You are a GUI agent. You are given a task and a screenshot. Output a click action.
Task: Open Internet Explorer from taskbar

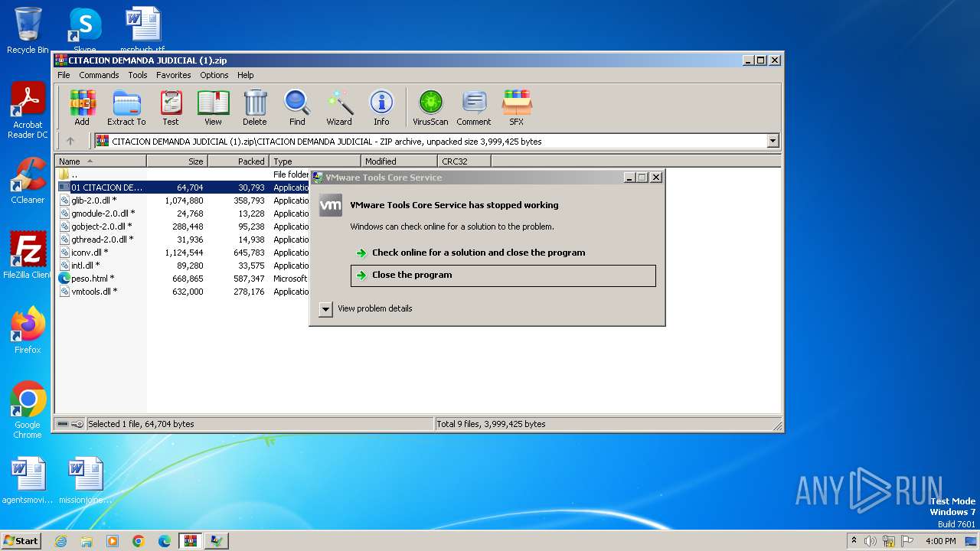click(x=60, y=541)
